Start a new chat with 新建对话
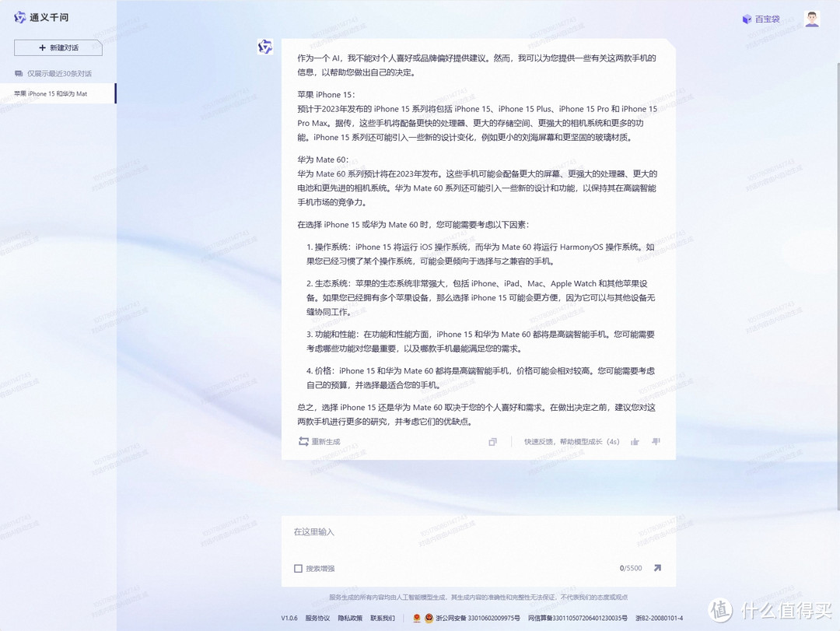The image size is (840, 631). (x=58, y=47)
